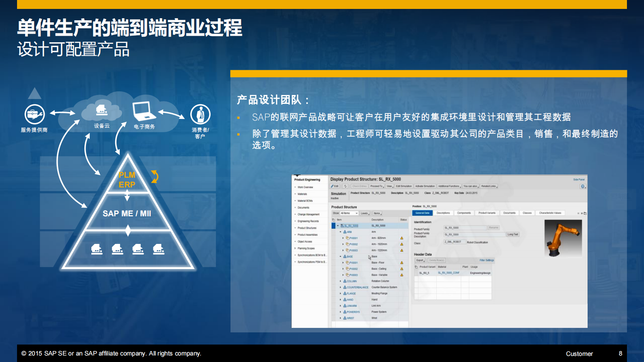The width and height of the screenshot is (644, 362).
Task: Click the Class Z_SML_ROBOT field
Action: (454, 242)
